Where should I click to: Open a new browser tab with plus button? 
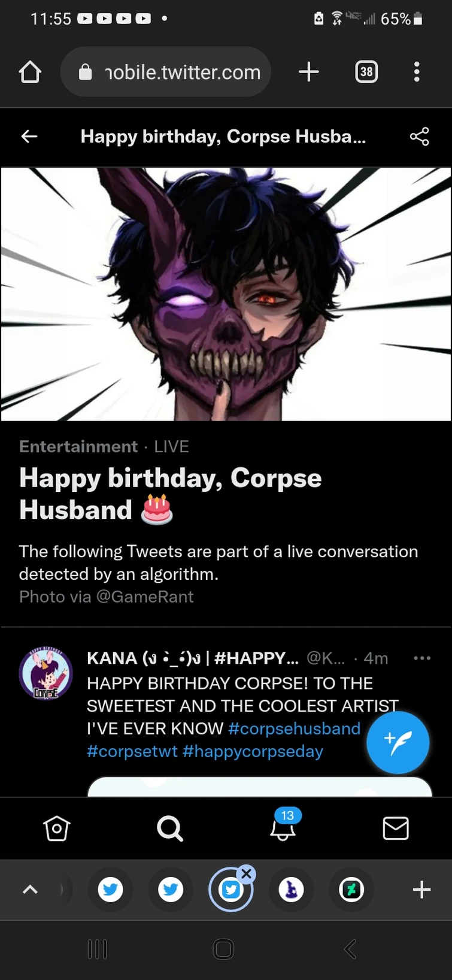309,71
